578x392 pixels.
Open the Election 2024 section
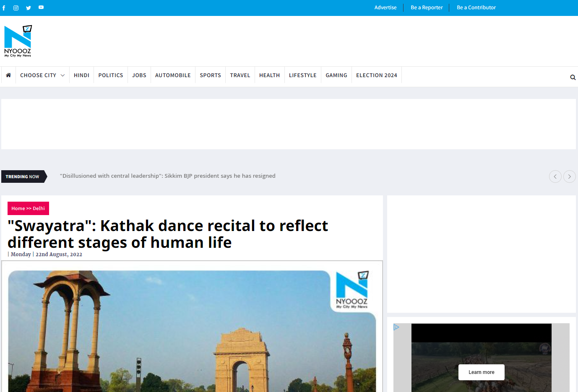(376, 75)
